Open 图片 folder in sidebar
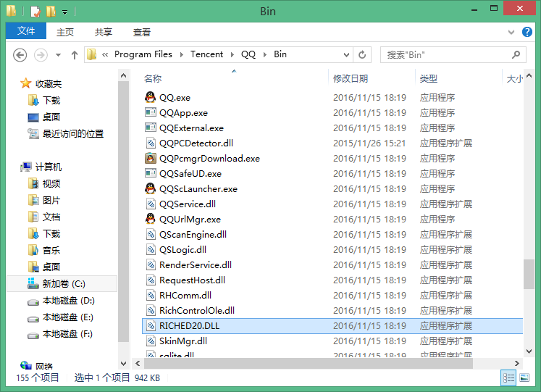 [44, 200]
